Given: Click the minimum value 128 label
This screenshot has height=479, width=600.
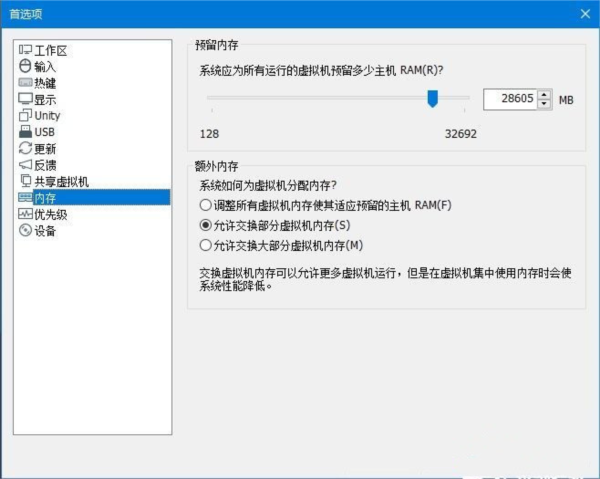Looking at the screenshot, I should [x=209, y=134].
